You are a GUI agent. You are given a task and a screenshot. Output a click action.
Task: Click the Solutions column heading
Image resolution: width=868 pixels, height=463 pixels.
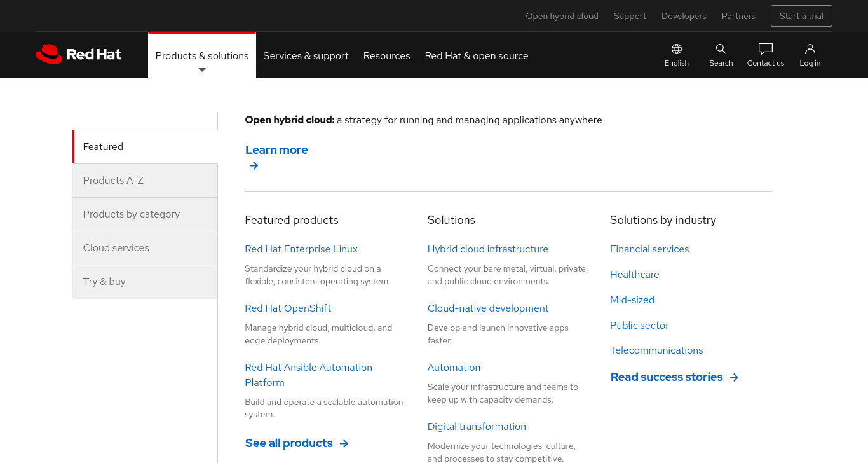451,220
